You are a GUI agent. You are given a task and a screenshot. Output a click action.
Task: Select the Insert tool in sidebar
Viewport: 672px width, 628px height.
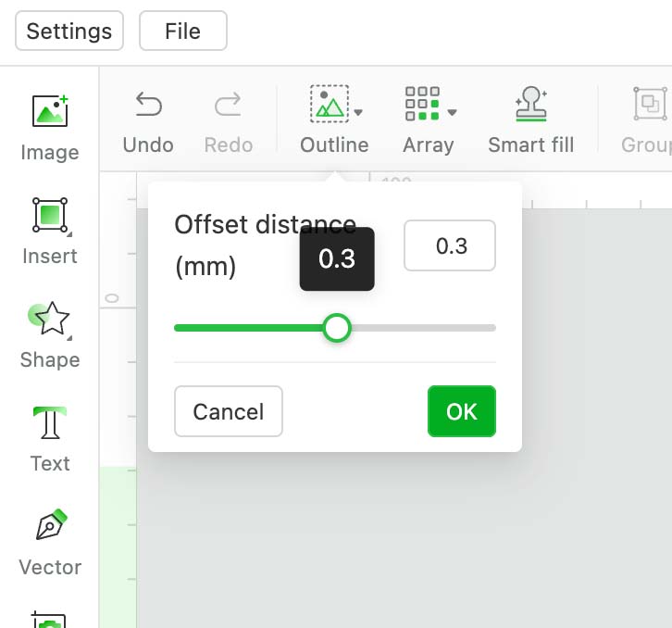click(x=50, y=232)
